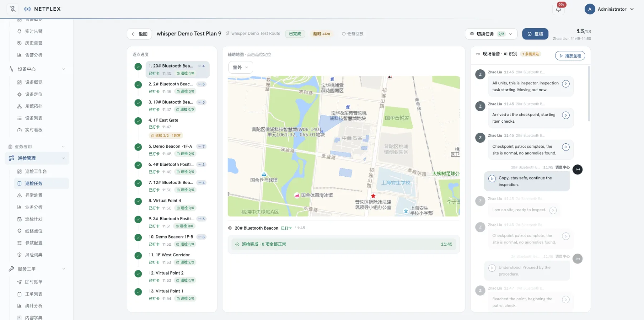
Task: Click green check circle for 1F East Gate
Action: coord(138,121)
